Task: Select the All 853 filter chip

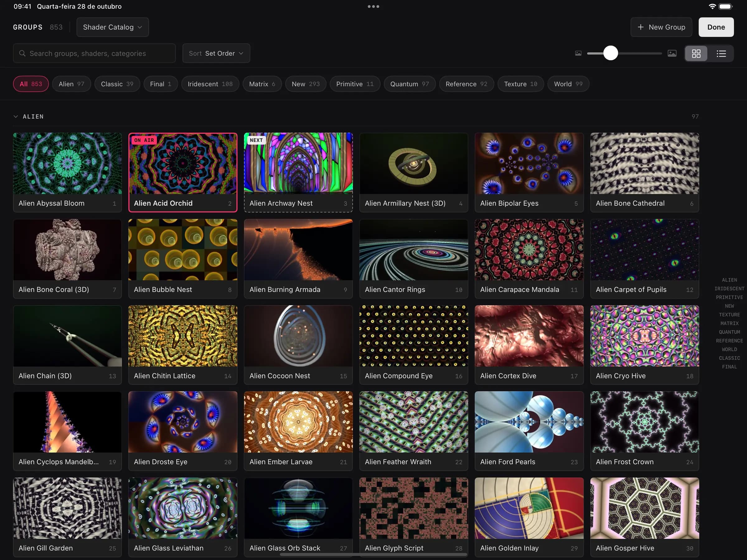Action: click(x=31, y=84)
